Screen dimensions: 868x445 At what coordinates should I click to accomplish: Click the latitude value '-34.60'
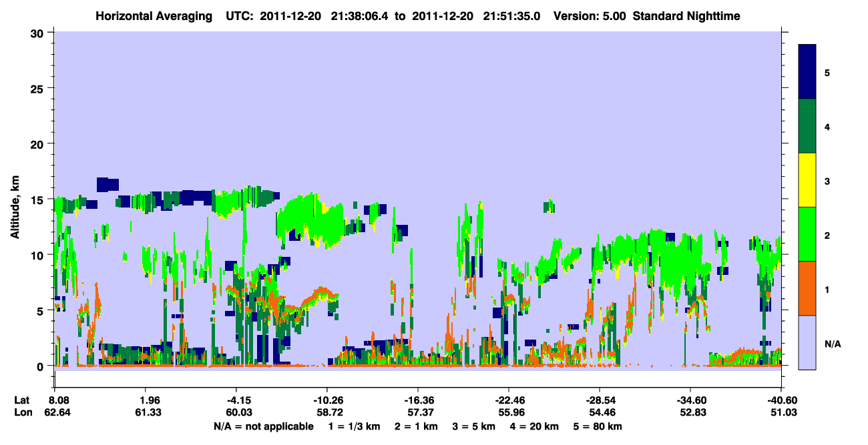690,400
